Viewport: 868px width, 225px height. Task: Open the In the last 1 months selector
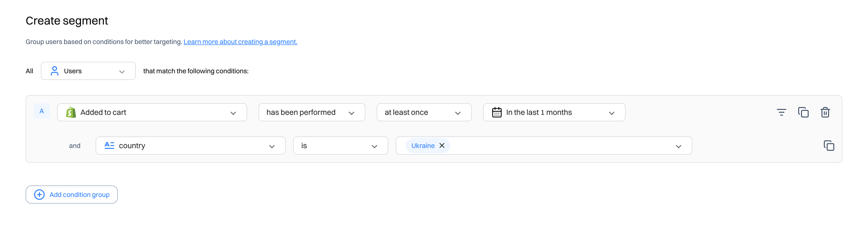point(554,112)
